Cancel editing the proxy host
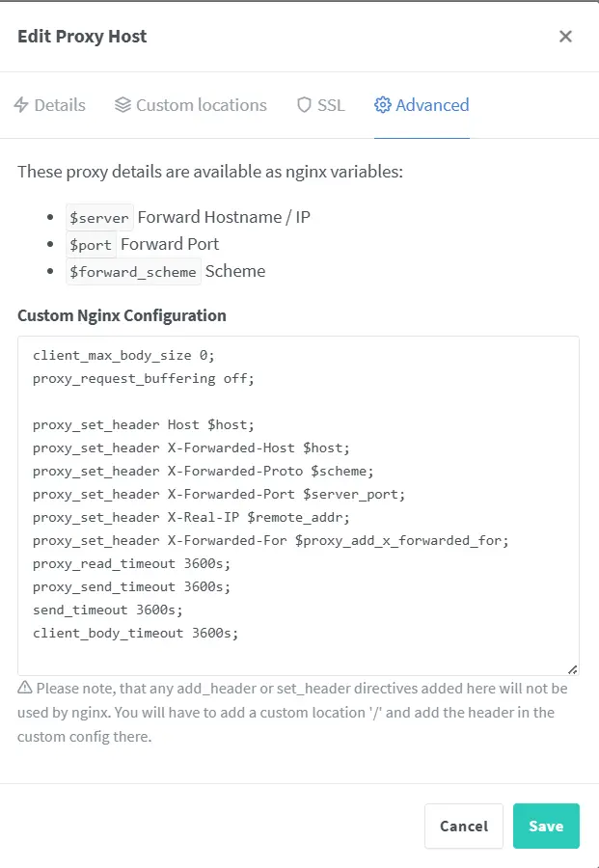Screen dimensions: 599x868 coord(464,827)
